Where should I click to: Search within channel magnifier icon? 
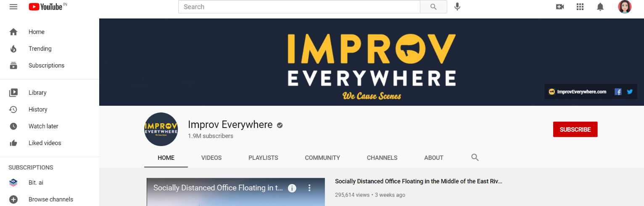(x=475, y=158)
